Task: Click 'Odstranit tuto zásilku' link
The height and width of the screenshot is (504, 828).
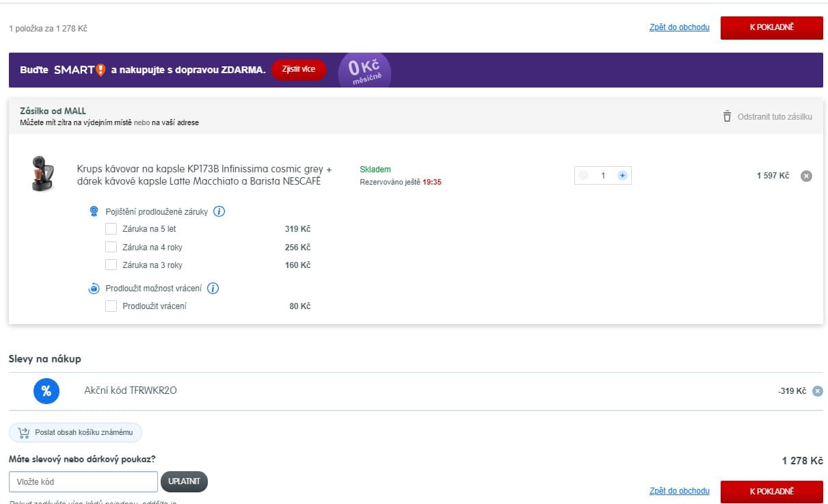Action: click(775, 117)
